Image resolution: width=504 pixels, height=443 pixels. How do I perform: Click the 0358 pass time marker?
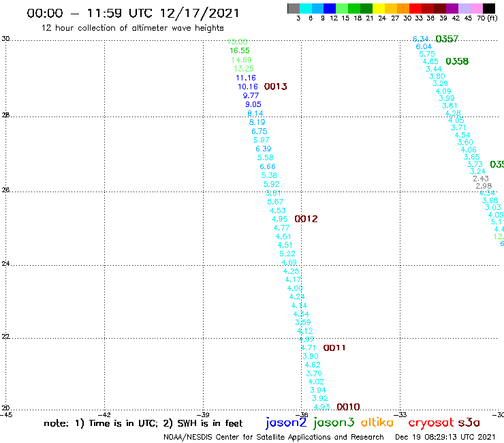tap(457, 61)
